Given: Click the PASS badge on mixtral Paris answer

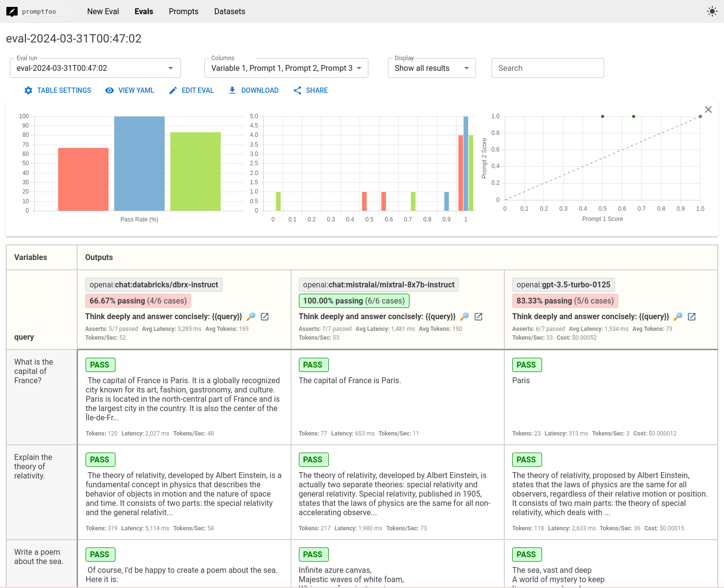Looking at the screenshot, I should [313, 365].
